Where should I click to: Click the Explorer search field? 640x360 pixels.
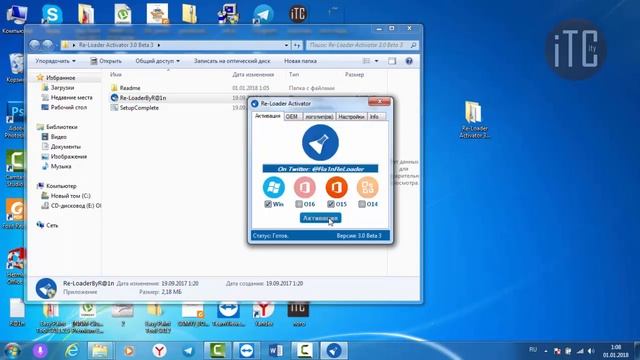point(362,45)
